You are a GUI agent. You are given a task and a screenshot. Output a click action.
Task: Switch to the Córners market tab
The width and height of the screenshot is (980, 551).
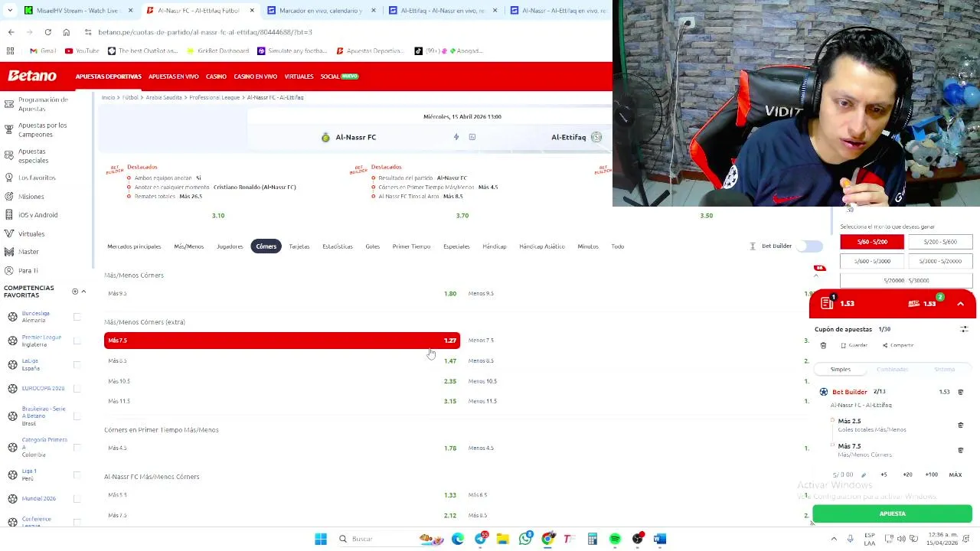click(266, 246)
